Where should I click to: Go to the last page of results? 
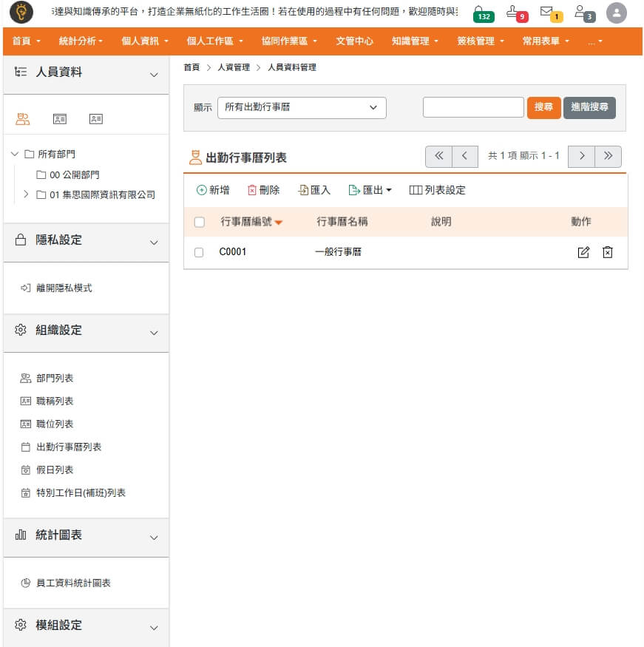608,156
